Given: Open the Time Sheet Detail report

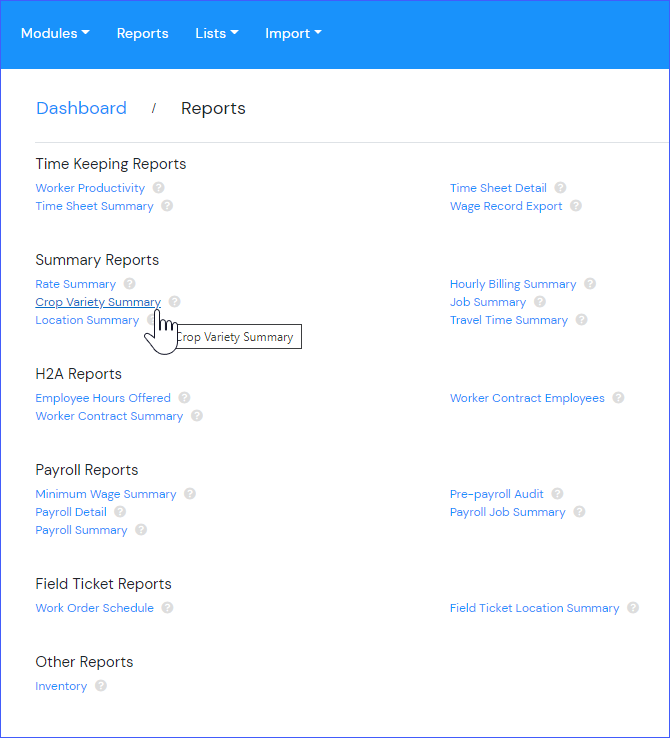Looking at the screenshot, I should pos(498,188).
